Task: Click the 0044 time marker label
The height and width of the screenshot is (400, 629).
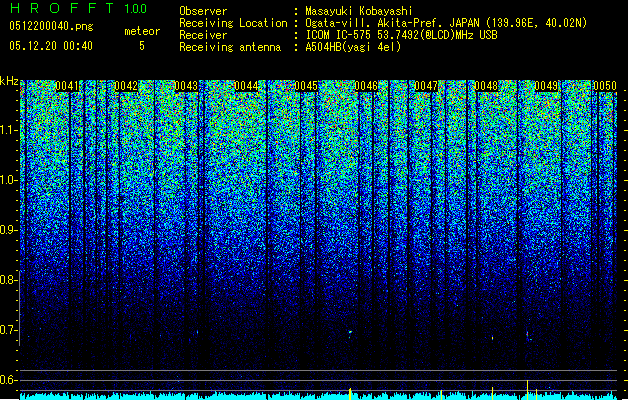Action: pos(246,86)
